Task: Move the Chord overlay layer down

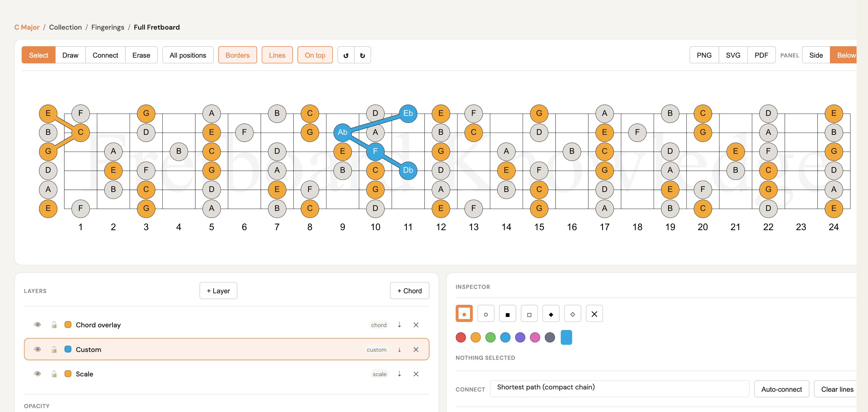Action: tap(399, 325)
